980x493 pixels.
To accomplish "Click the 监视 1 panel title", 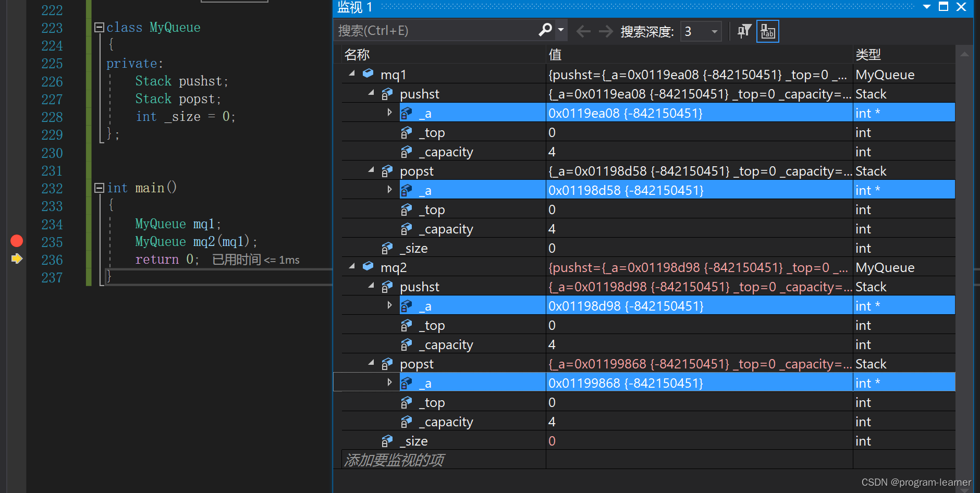I will point(354,7).
